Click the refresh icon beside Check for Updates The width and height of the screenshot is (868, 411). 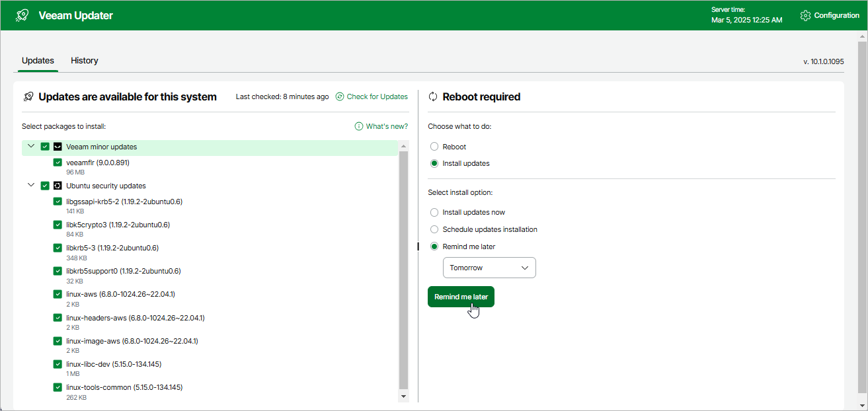coord(340,96)
